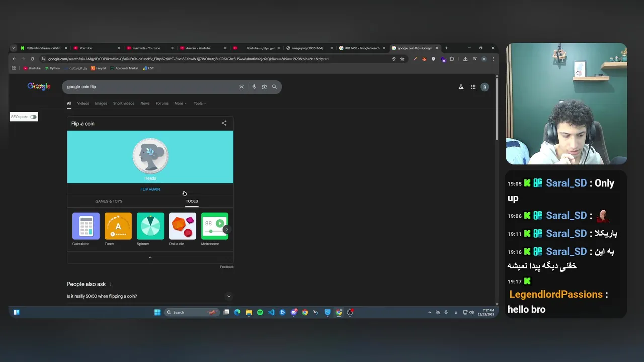Open Discord from the taskbar
644x362 pixels.
pyautogui.click(x=294, y=312)
